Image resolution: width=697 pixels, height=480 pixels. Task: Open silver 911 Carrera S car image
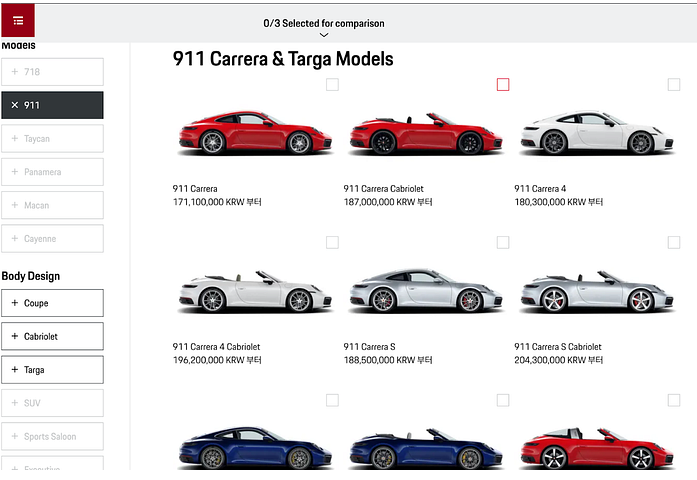coord(426,290)
